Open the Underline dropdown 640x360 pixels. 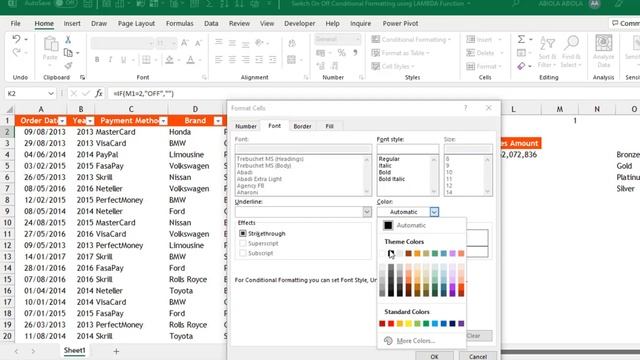coord(367,212)
